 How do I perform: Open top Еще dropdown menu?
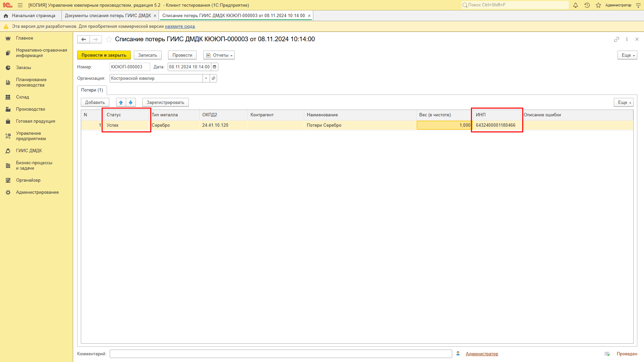pos(627,55)
